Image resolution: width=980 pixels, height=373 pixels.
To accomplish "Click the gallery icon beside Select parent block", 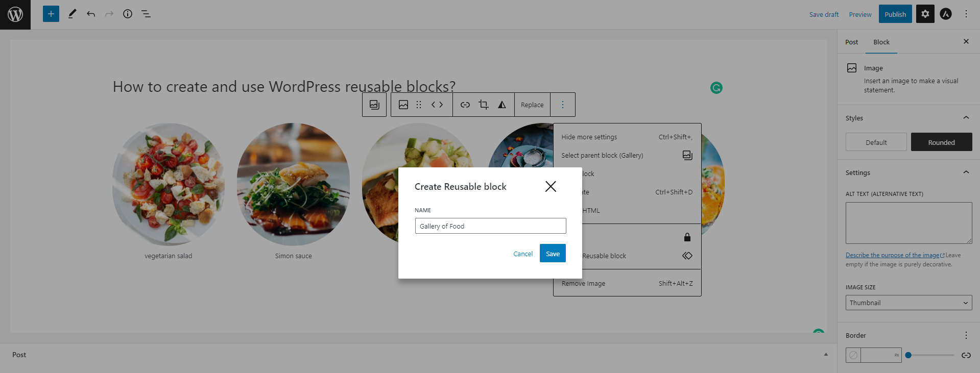I will (687, 155).
